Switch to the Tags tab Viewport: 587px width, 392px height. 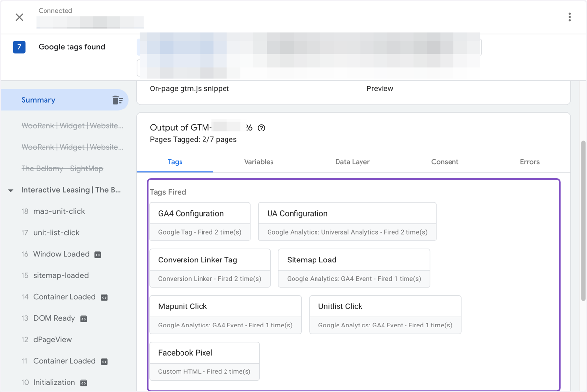pos(175,162)
